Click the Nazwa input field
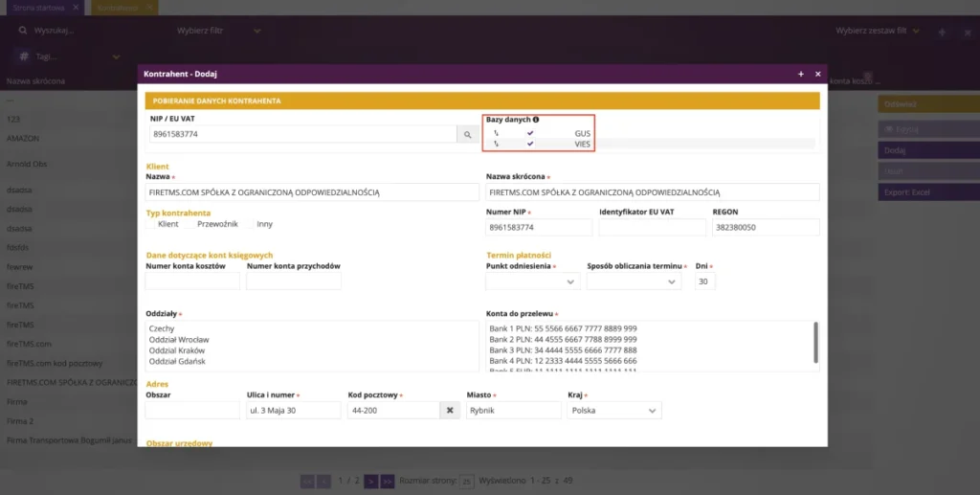 click(312, 192)
